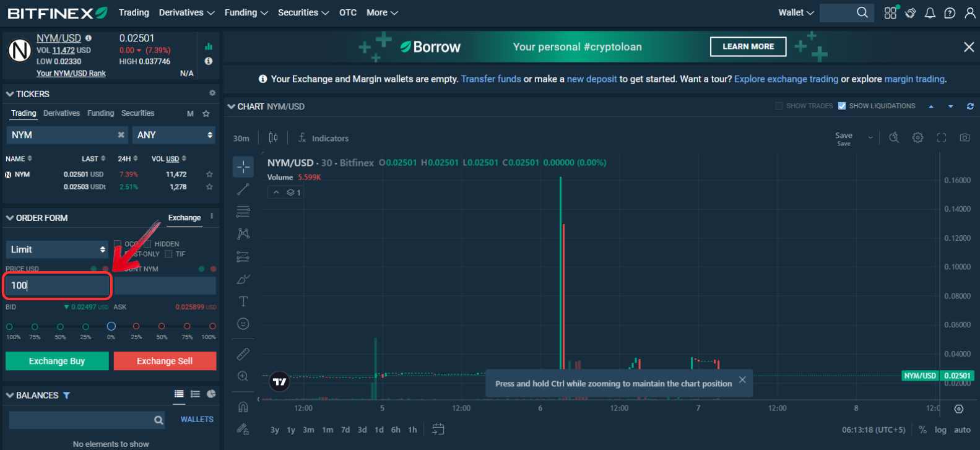Toggle percentage scale on chart
This screenshot has height=450, width=980.
(x=922, y=430)
